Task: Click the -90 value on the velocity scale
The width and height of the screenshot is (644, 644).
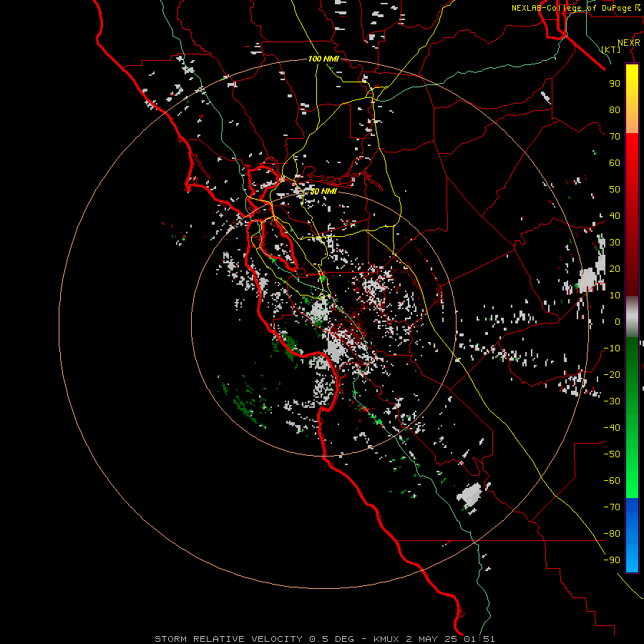Action: [612, 560]
